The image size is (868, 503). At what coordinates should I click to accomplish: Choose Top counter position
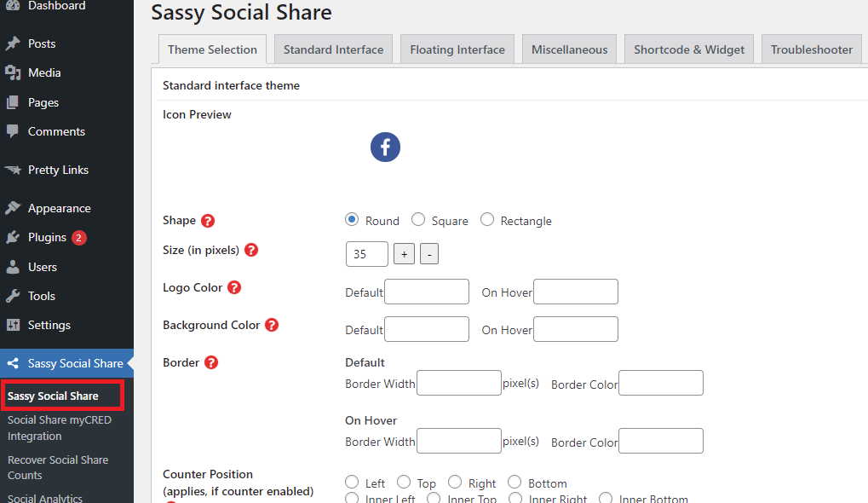click(404, 482)
